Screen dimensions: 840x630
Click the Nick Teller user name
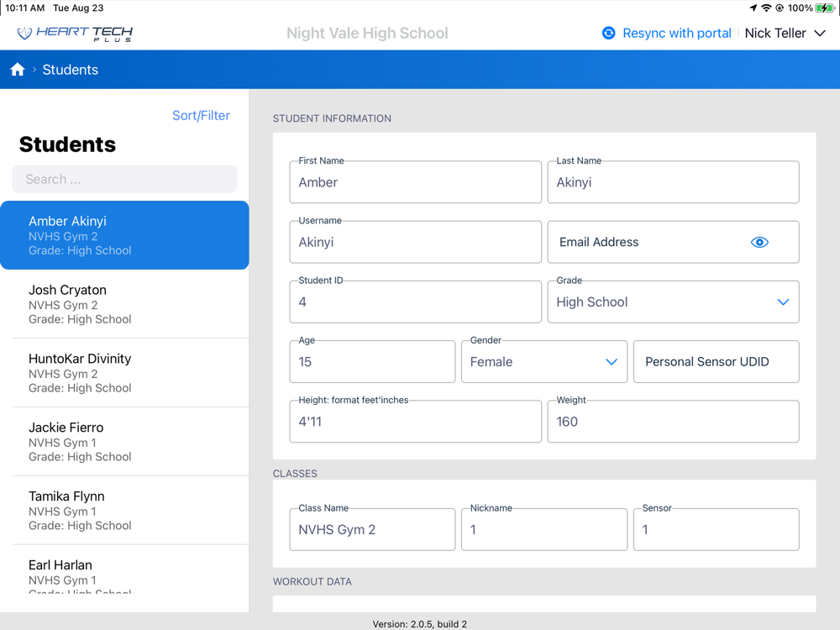(x=775, y=34)
